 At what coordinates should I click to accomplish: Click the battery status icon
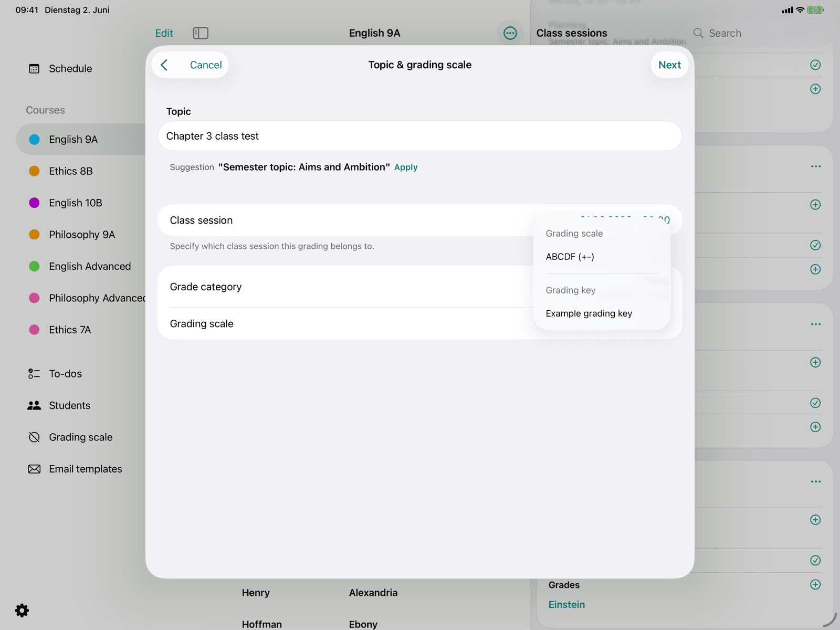point(815,10)
